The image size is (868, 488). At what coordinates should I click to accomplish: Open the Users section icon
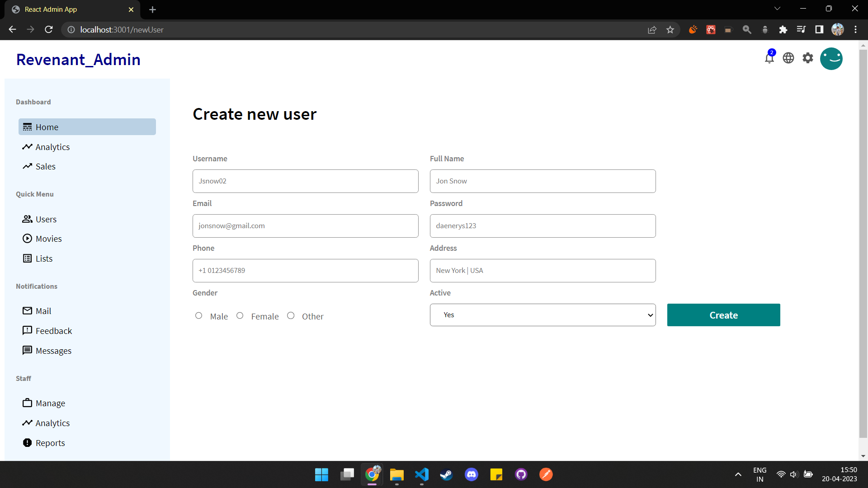(x=28, y=219)
